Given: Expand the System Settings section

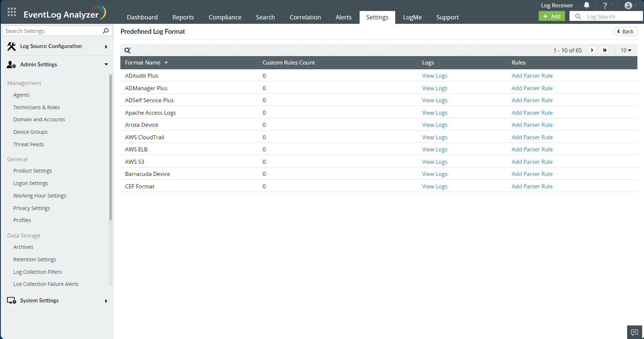Looking at the screenshot, I should pyautogui.click(x=106, y=301).
